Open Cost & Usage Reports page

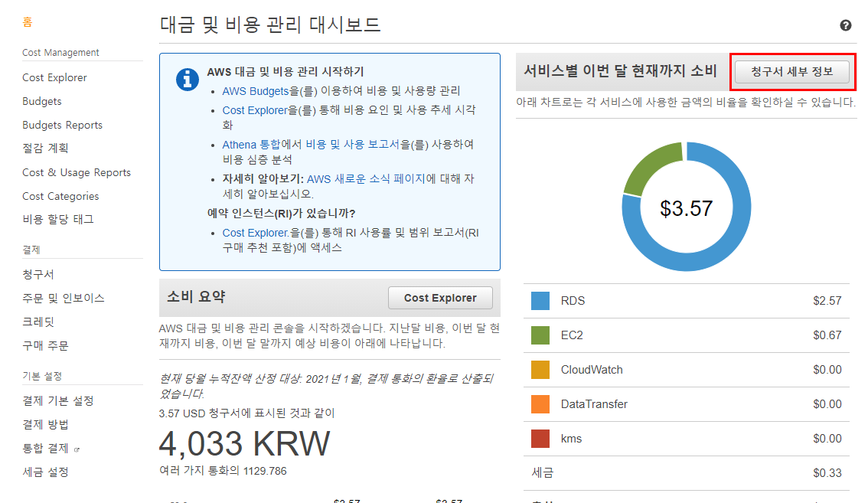click(77, 172)
